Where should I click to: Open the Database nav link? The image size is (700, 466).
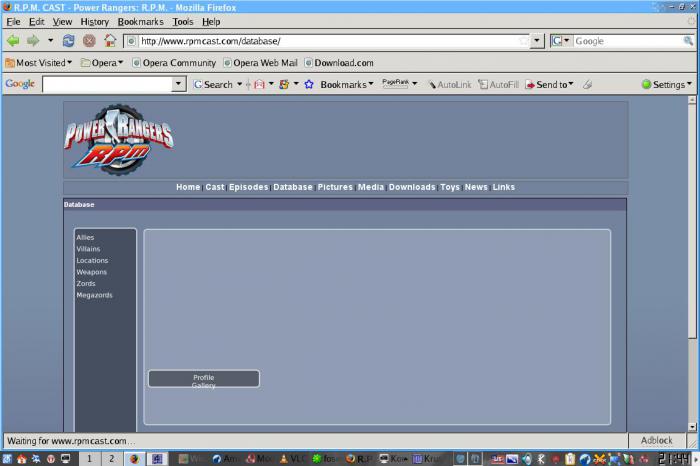(293, 187)
